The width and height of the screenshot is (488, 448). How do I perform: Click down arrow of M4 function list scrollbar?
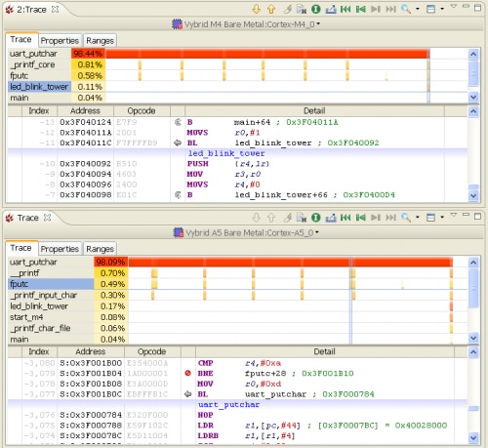click(473, 97)
